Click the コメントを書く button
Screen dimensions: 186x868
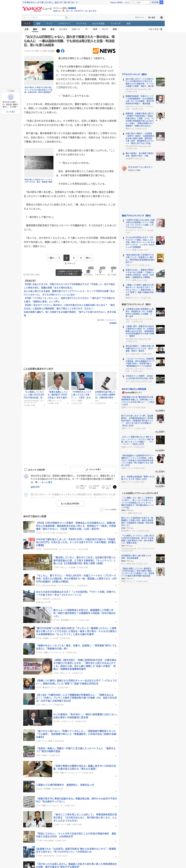[93, 469]
